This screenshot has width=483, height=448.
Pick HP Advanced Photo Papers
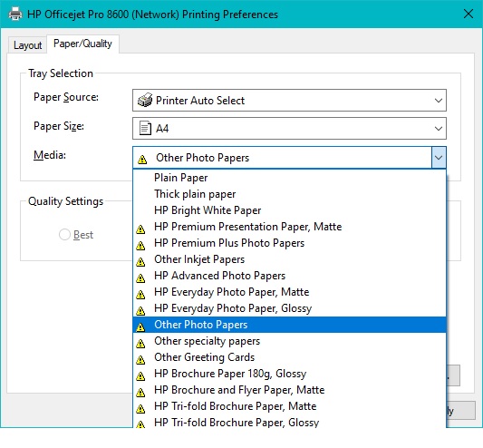tap(289, 276)
